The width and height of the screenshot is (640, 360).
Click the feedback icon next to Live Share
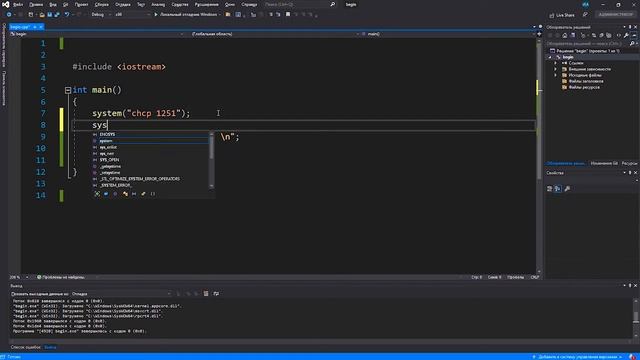[x=585, y=15]
